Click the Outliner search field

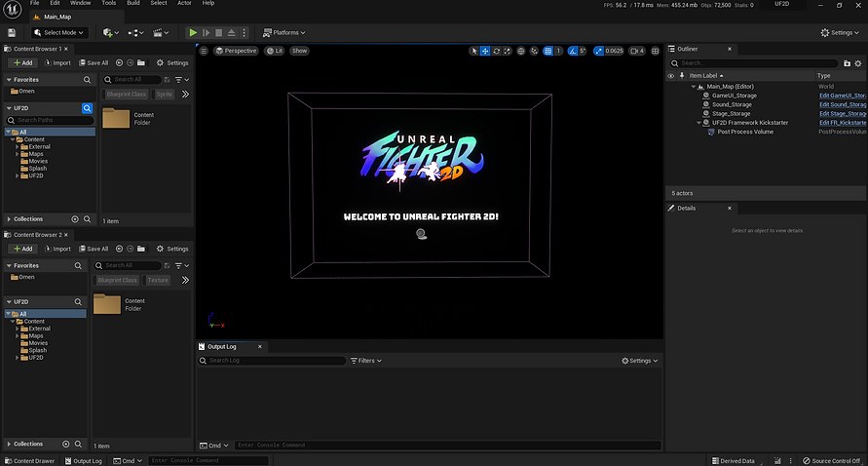coord(753,63)
